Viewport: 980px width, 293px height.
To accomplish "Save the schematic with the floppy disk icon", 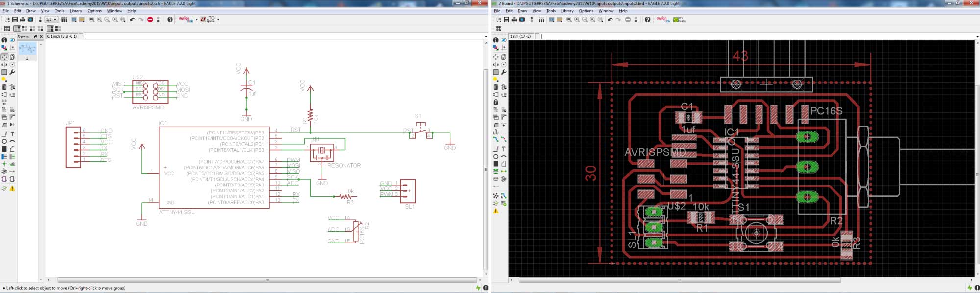I will 15,20.
